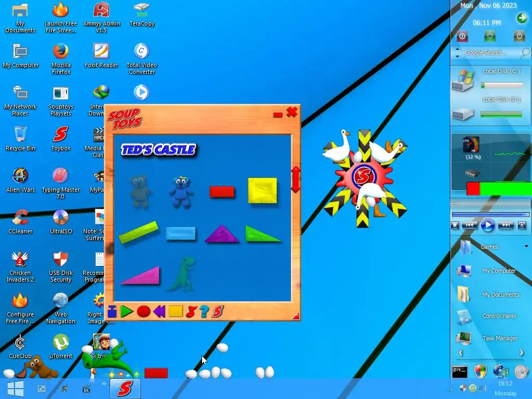532x399 pixels.
Task: Select the purple triangle block
Action: (221, 234)
